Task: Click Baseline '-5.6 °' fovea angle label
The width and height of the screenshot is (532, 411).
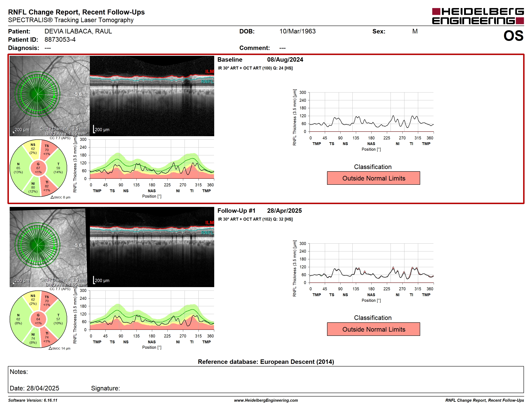Action: click(x=79, y=94)
